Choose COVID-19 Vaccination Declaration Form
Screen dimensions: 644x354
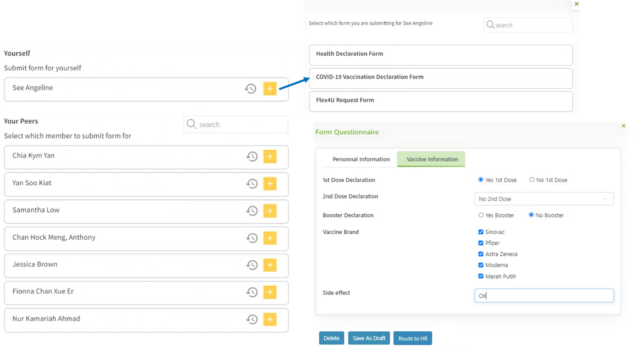[x=441, y=78]
